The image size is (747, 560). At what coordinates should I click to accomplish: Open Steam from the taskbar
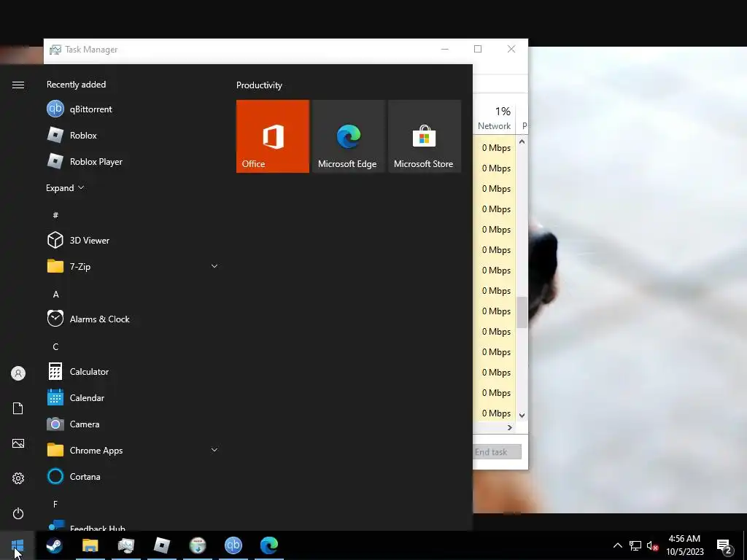click(x=54, y=545)
